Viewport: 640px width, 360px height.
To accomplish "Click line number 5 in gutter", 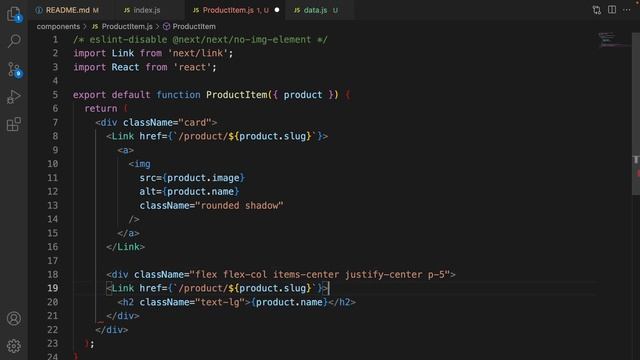I will tap(55, 95).
